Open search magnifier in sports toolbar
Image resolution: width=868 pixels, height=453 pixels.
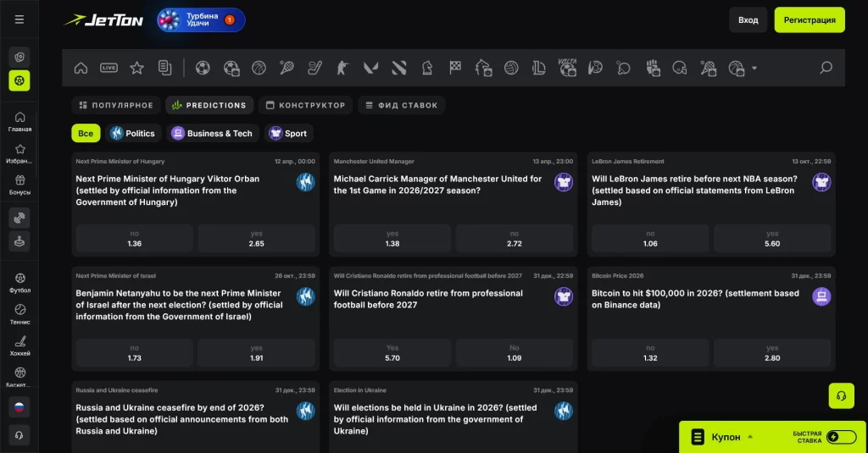(x=826, y=68)
